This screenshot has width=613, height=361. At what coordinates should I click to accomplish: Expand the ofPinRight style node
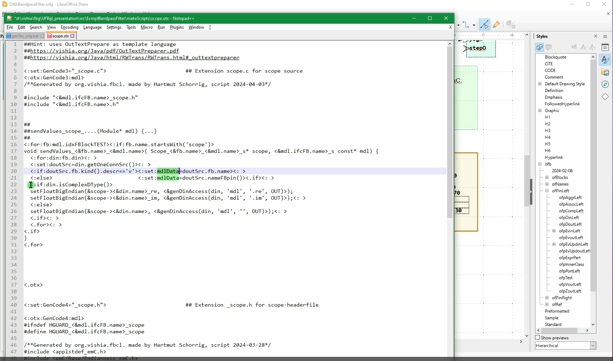547,298
